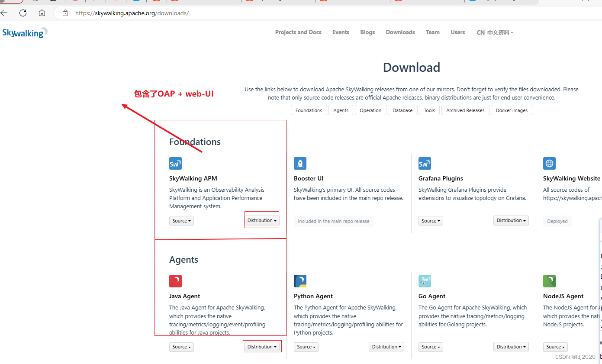
Task: Open NodeJS Agent Source dropdown
Action: click(555, 347)
